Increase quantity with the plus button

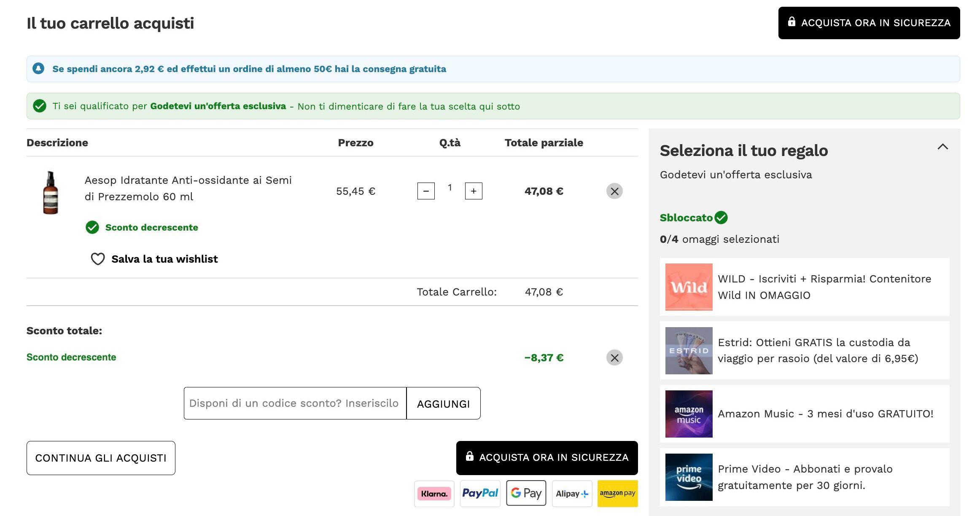(474, 191)
